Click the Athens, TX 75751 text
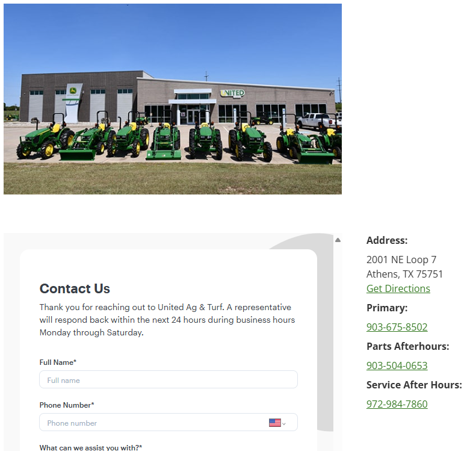 coord(404,274)
